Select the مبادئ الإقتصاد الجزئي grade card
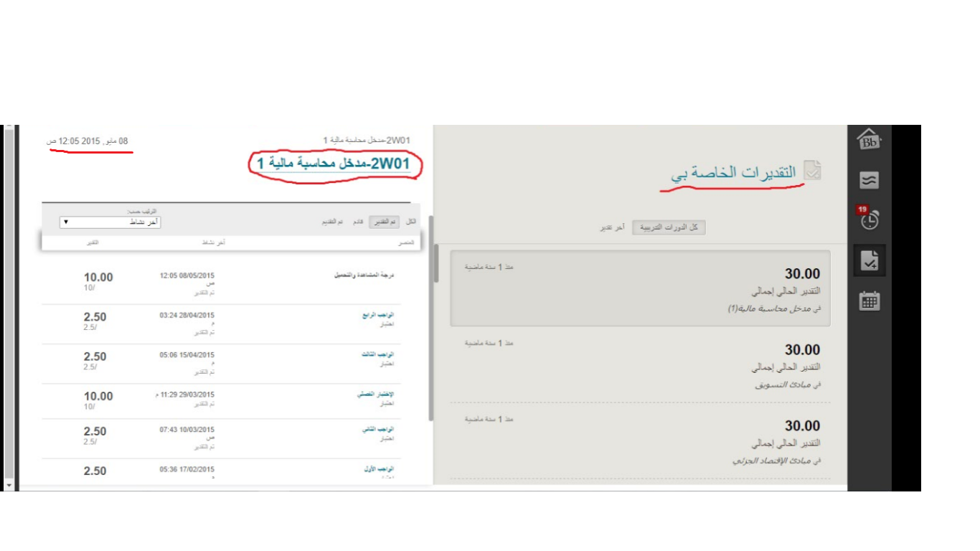The width and height of the screenshot is (980, 551). (640, 442)
